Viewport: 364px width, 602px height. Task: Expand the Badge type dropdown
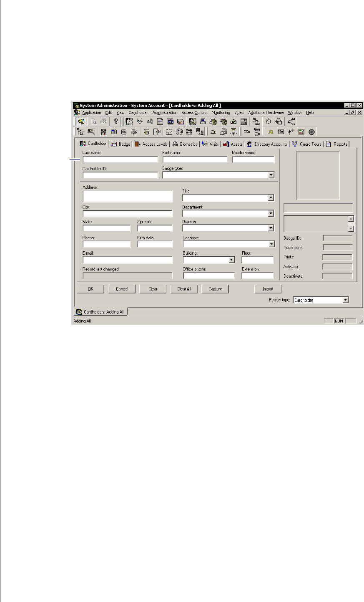[x=271, y=175]
